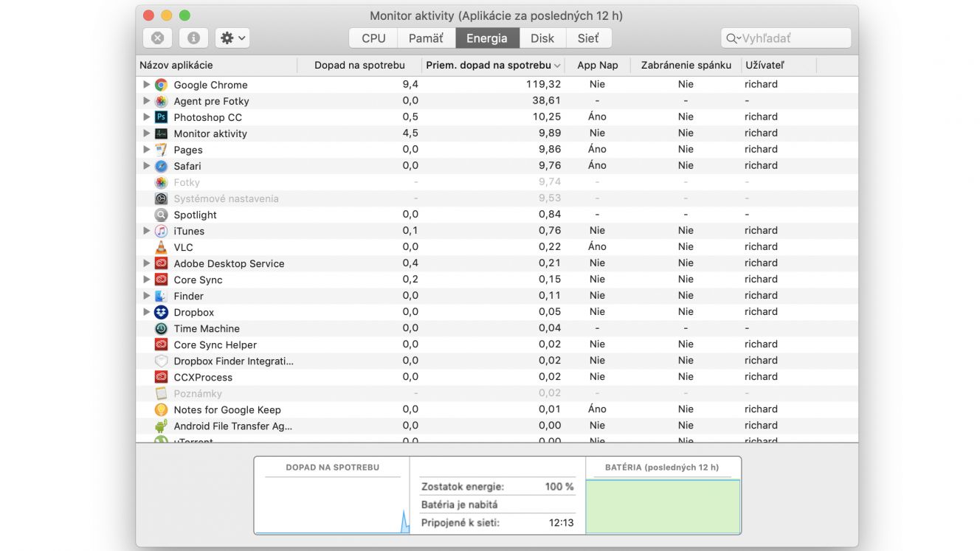Click the greyed Fotky icon
The height and width of the screenshot is (551, 980).
pyautogui.click(x=161, y=182)
